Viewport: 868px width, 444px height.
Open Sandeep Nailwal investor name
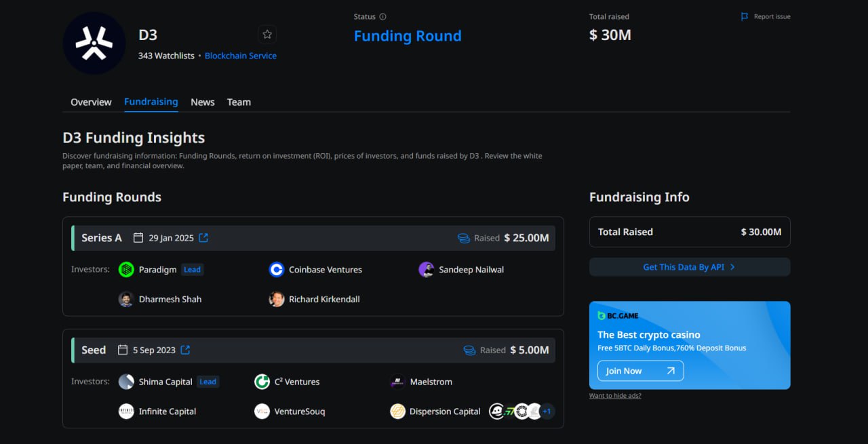click(471, 270)
